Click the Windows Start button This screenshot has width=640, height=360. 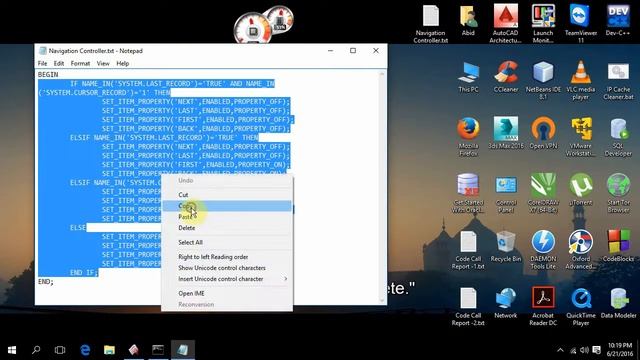tap(12, 350)
